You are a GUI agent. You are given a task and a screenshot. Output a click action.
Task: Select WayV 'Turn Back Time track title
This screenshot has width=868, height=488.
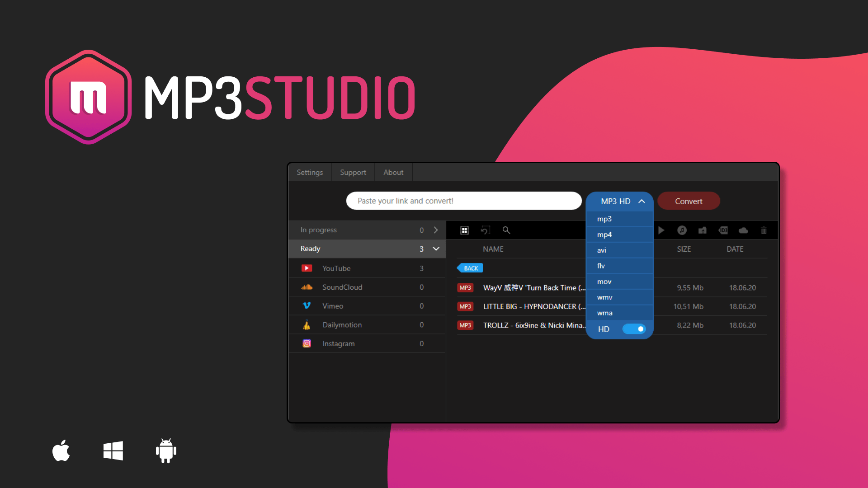pos(534,288)
